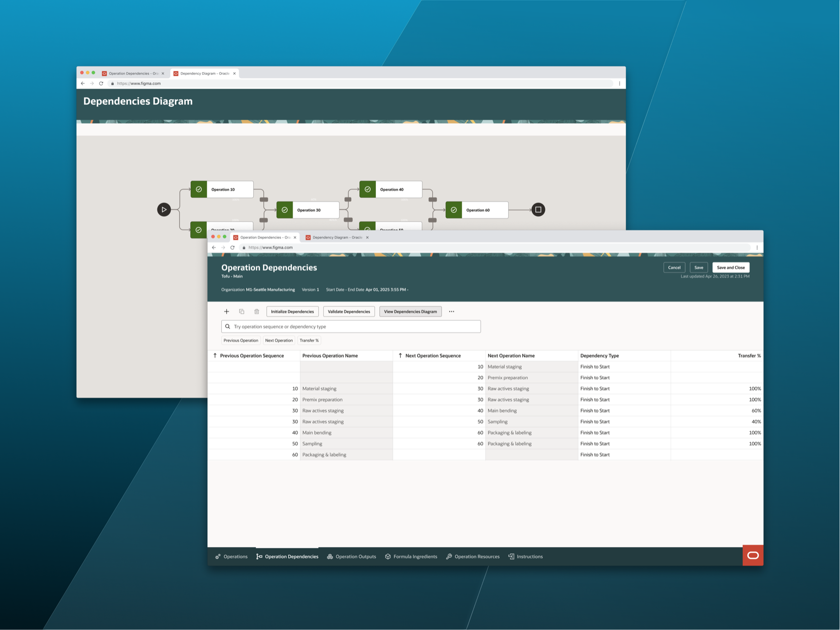Open the Instructions footer tab

(x=526, y=557)
